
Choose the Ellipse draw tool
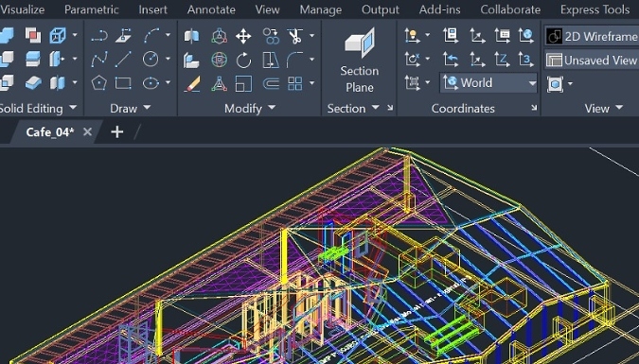(x=151, y=83)
